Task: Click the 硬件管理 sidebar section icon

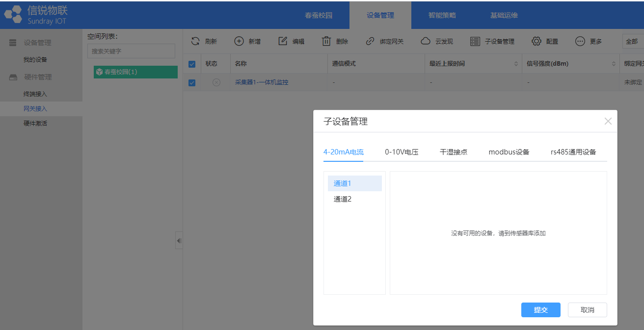Action: click(x=13, y=77)
